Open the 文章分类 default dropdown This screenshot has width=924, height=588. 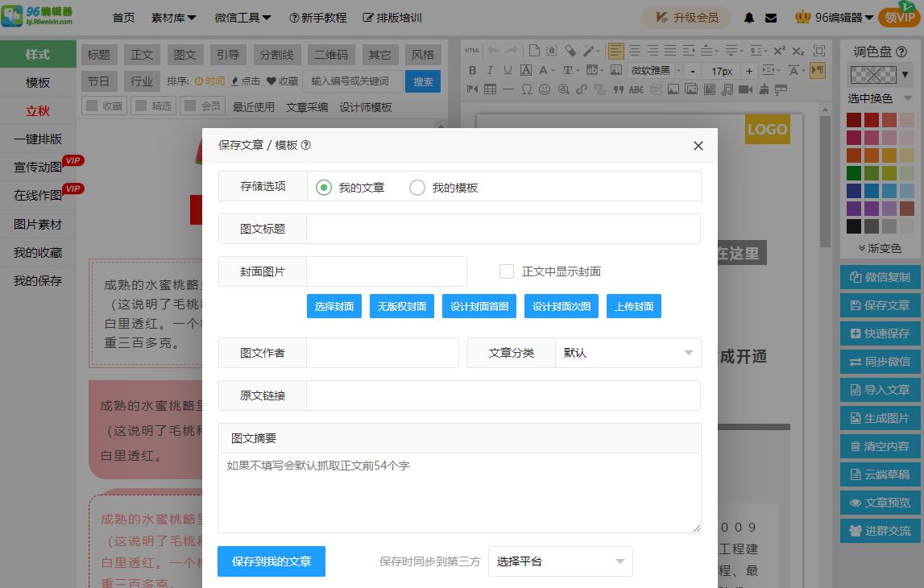(628, 352)
